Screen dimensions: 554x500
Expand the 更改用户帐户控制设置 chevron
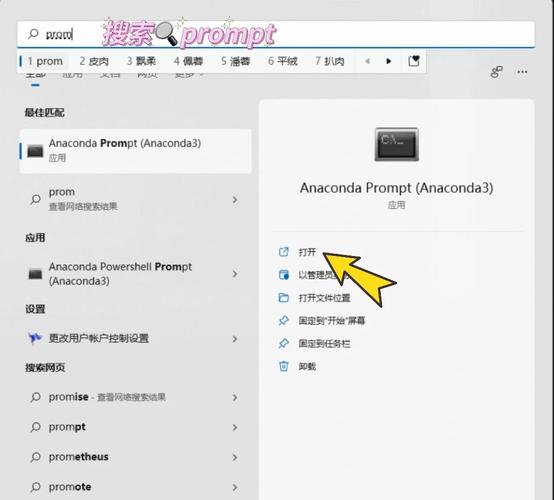tap(235, 339)
